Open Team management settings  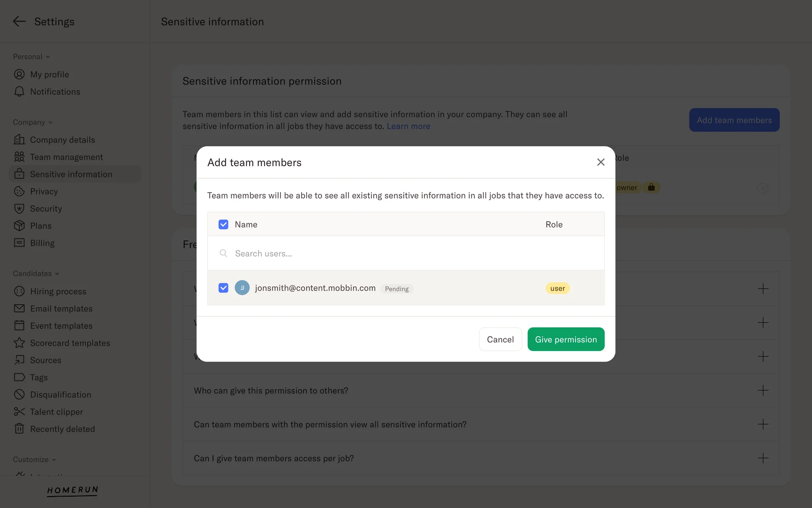pos(66,157)
